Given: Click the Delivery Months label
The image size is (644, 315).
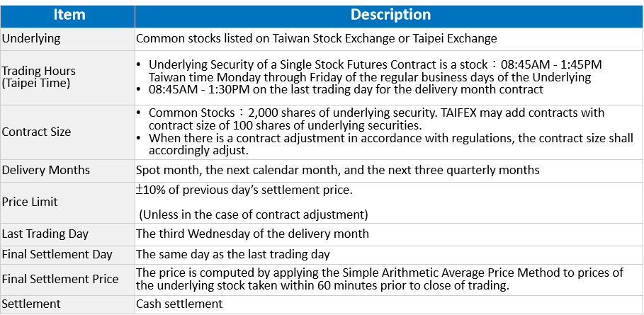Looking at the screenshot, I should coord(45,170).
